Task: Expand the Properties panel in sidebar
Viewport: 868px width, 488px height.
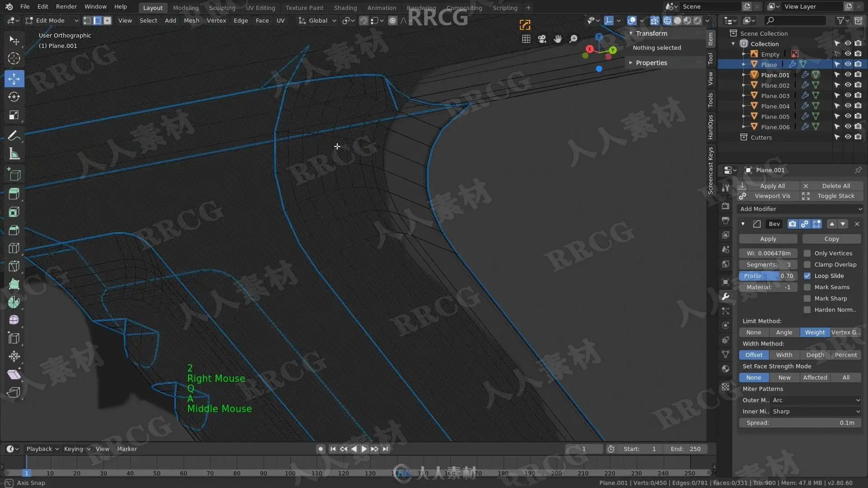Action: click(x=651, y=63)
